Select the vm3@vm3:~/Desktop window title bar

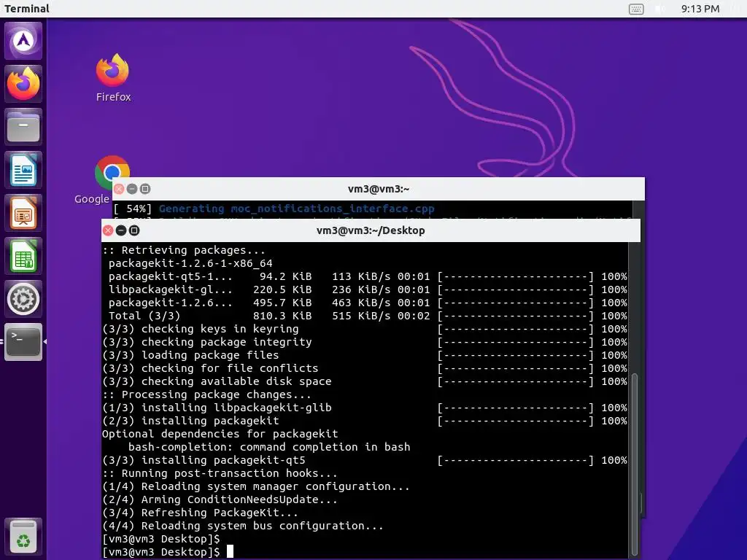(x=371, y=230)
